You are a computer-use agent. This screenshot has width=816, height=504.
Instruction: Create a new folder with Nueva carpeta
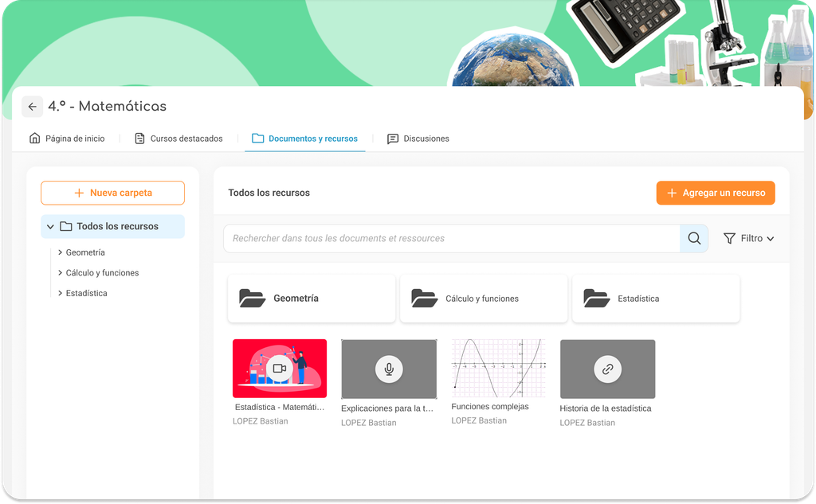point(113,193)
